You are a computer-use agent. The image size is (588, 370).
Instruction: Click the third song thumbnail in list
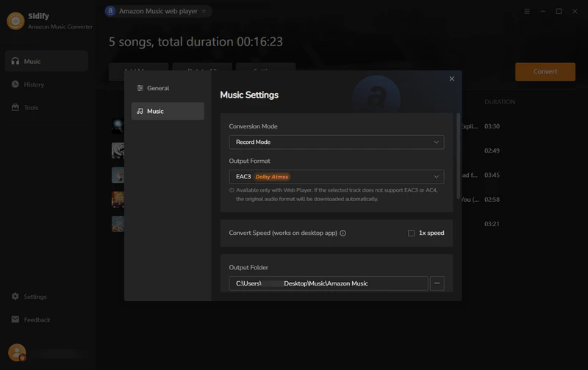click(x=118, y=175)
